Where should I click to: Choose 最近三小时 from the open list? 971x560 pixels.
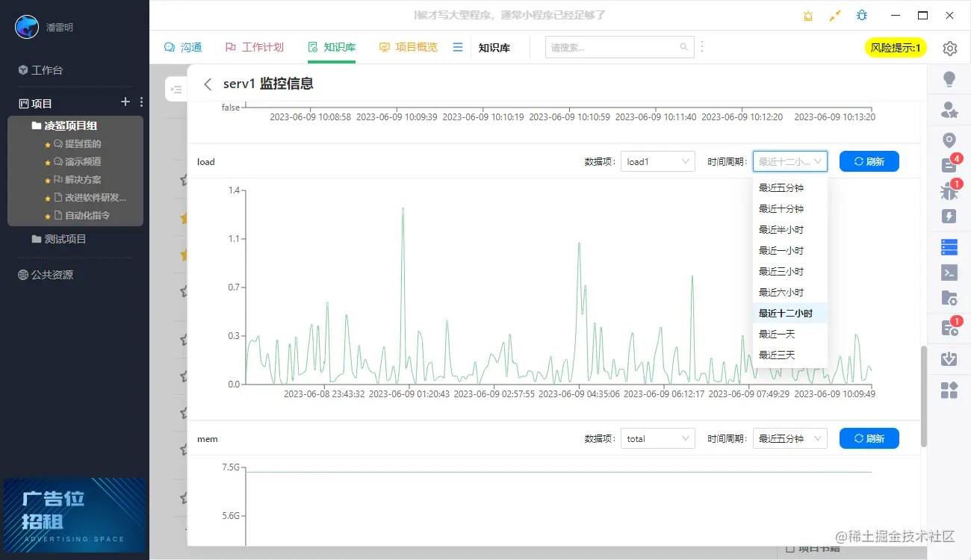[x=790, y=271]
